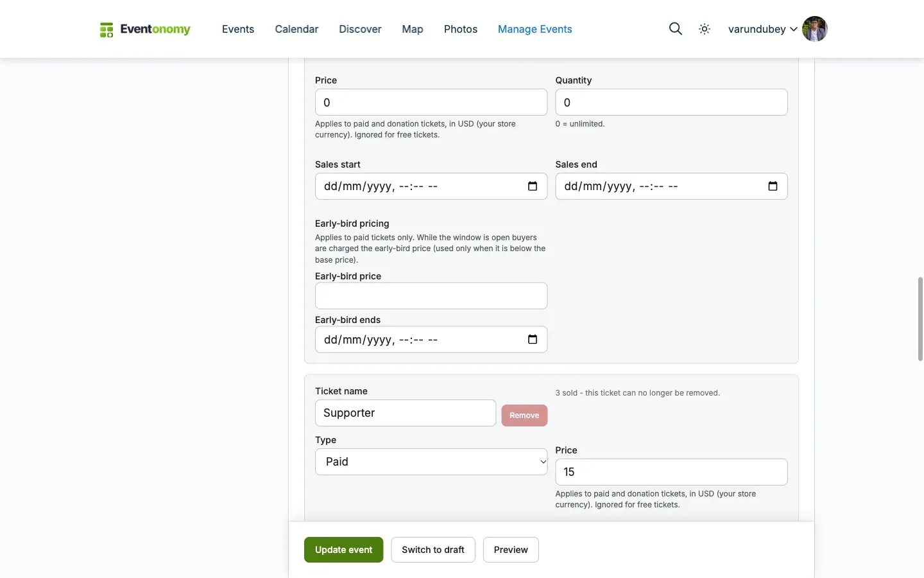
Task: Go to the Events nav item
Action: click(238, 29)
